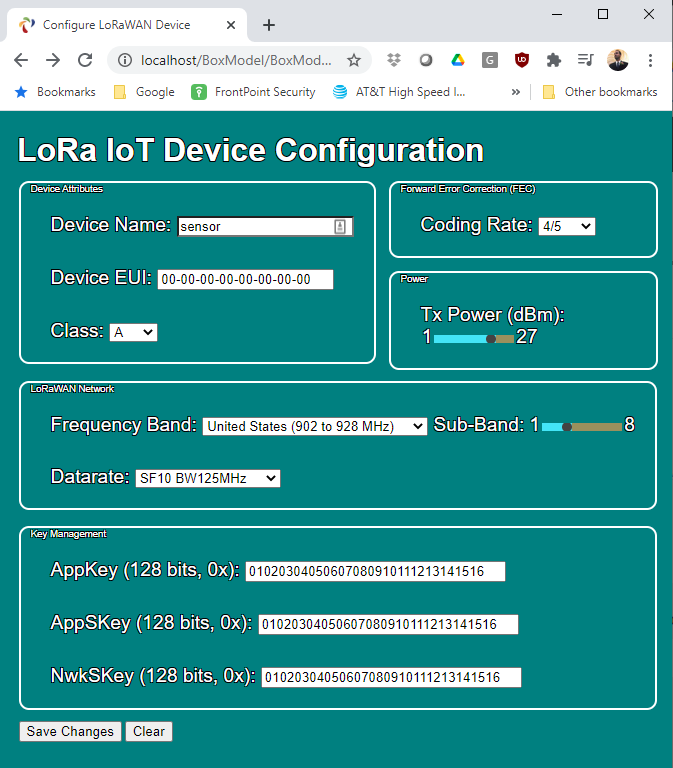The width and height of the screenshot is (673, 768).
Task: Click the AppKey input field
Action: pyautogui.click(x=375, y=571)
